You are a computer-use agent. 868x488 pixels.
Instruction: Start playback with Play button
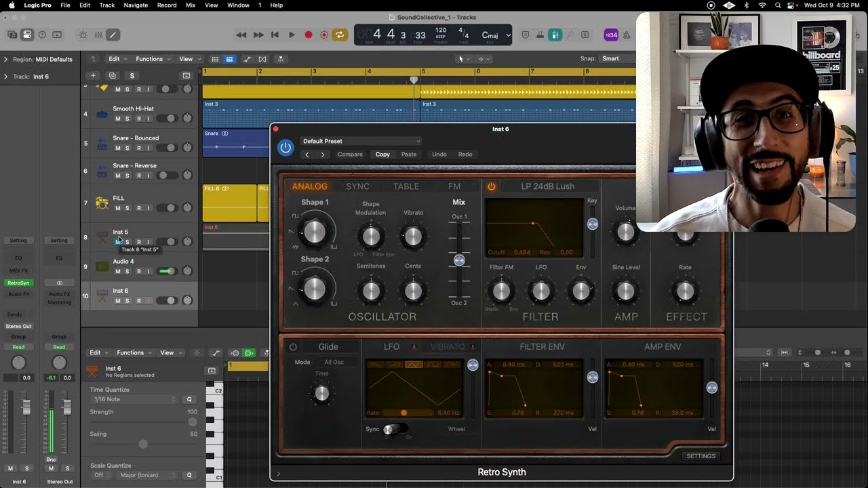[292, 35]
